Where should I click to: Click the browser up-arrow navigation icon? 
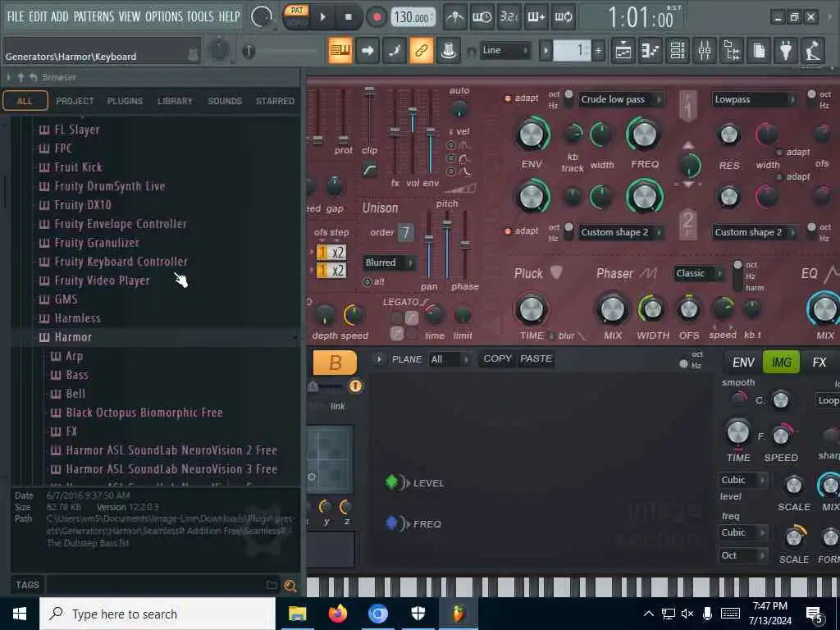(21, 78)
